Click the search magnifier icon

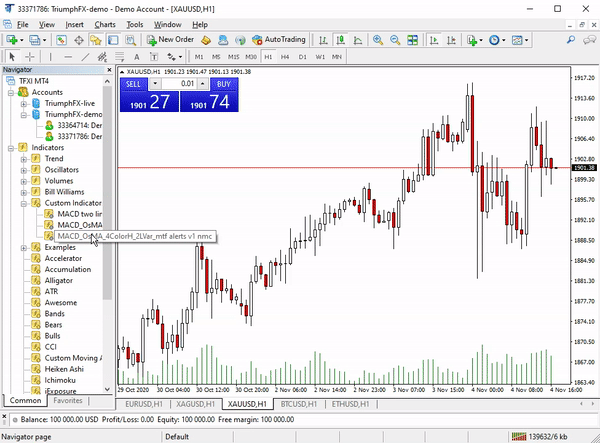tap(571, 40)
